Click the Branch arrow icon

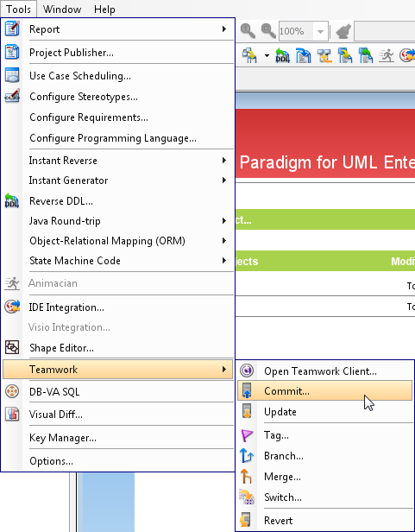pyautogui.click(x=247, y=456)
